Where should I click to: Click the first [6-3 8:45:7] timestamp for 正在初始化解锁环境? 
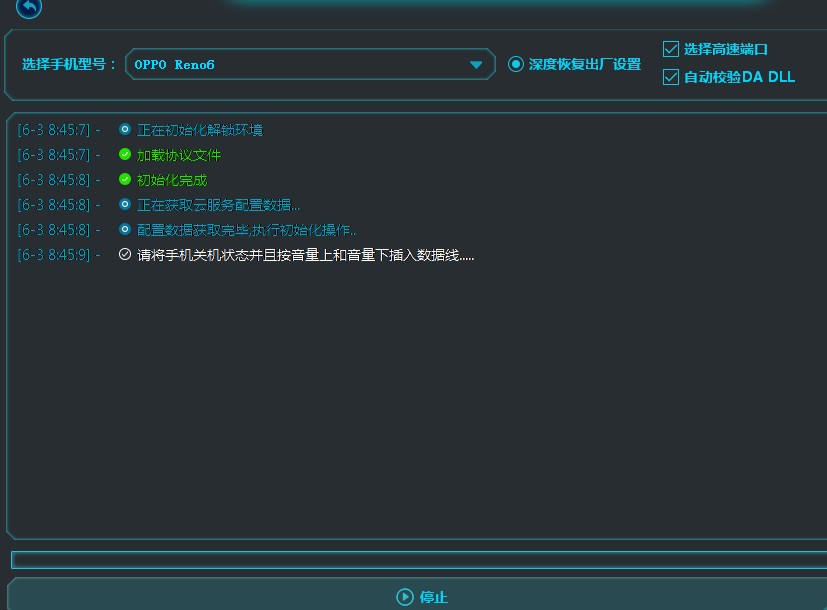[54, 130]
